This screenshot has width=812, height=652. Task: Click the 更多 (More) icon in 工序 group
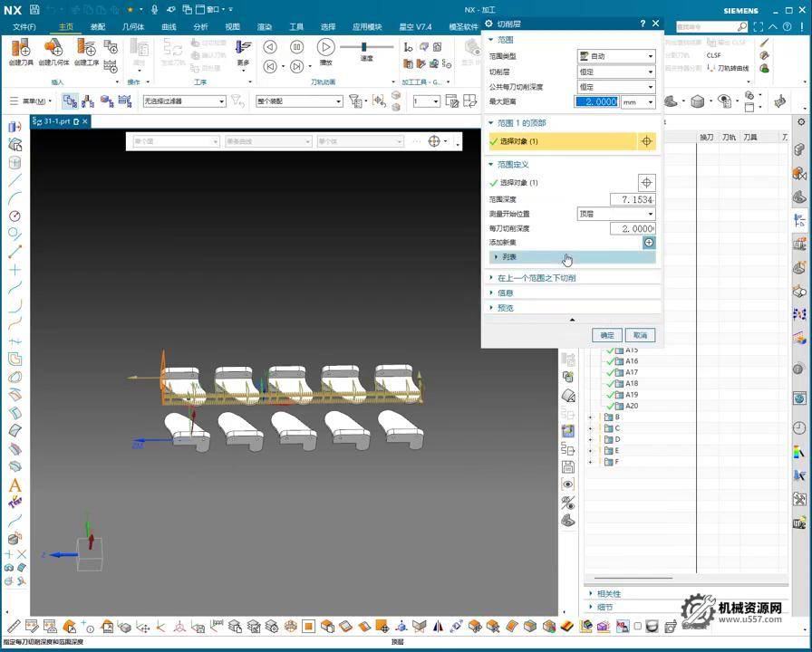[x=243, y=52]
